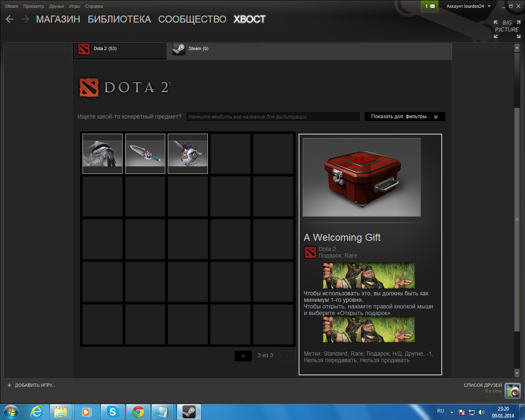Go forward with the right arrow
The height and width of the screenshot is (420, 525).
[x=25, y=19]
